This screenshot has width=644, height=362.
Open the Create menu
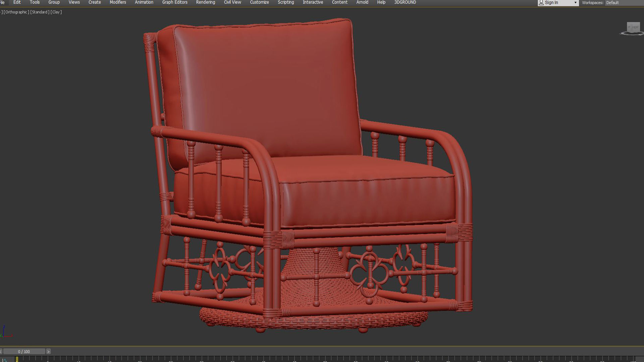[95, 2]
